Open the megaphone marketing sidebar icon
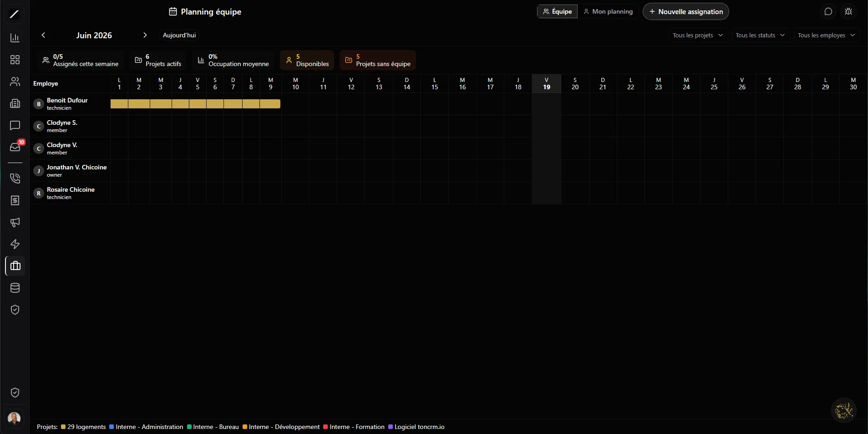868x434 pixels. (x=15, y=222)
